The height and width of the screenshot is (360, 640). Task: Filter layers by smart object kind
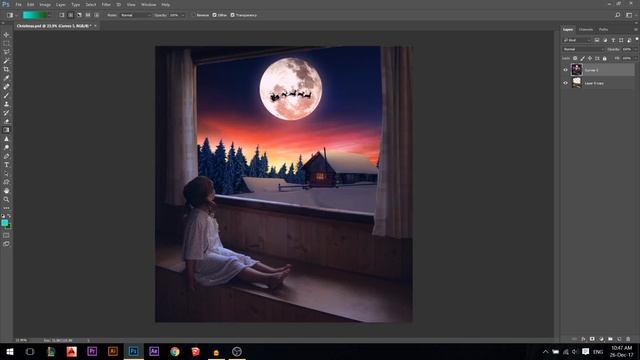(629, 40)
